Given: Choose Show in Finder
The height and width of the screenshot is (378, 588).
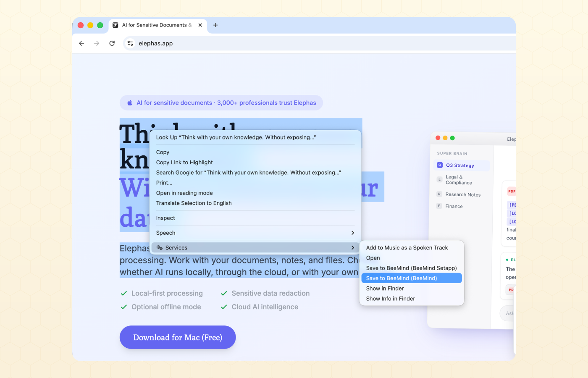Looking at the screenshot, I should pyautogui.click(x=412, y=289).
